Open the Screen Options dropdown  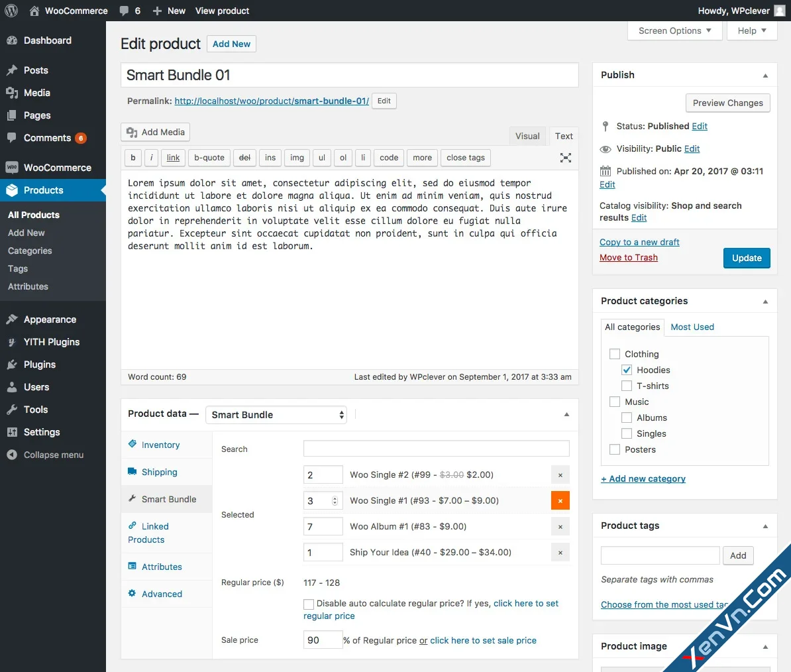pyautogui.click(x=674, y=30)
